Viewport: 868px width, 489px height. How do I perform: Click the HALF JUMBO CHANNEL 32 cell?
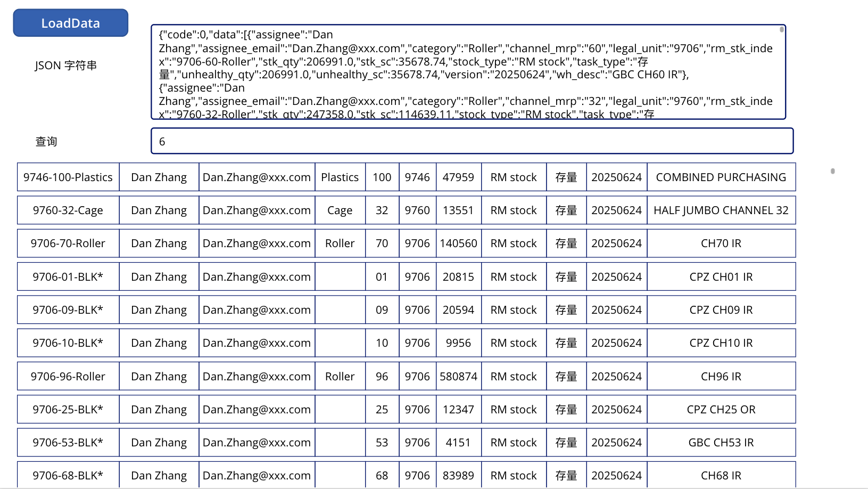721,210
